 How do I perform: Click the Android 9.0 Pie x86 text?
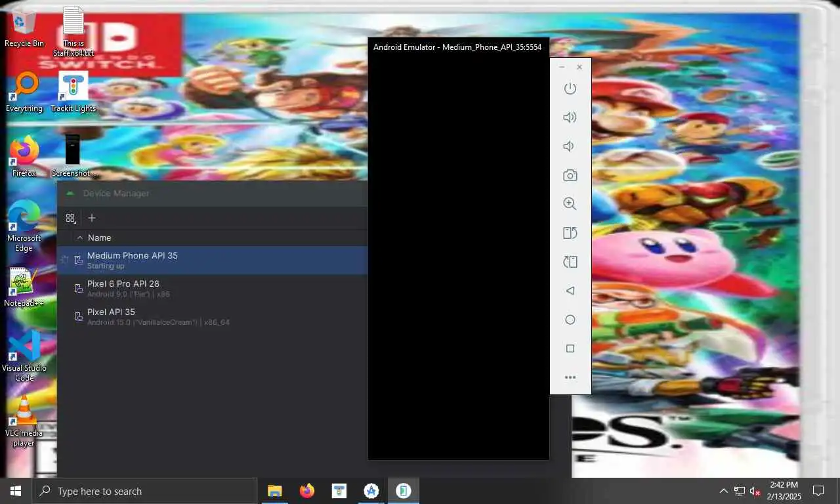[x=129, y=295]
